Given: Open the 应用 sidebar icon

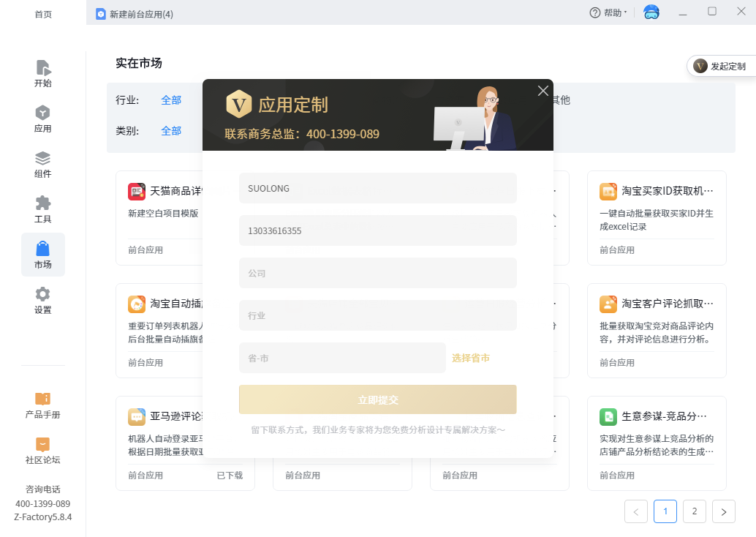Looking at the screenshot, I should (43, 119).
